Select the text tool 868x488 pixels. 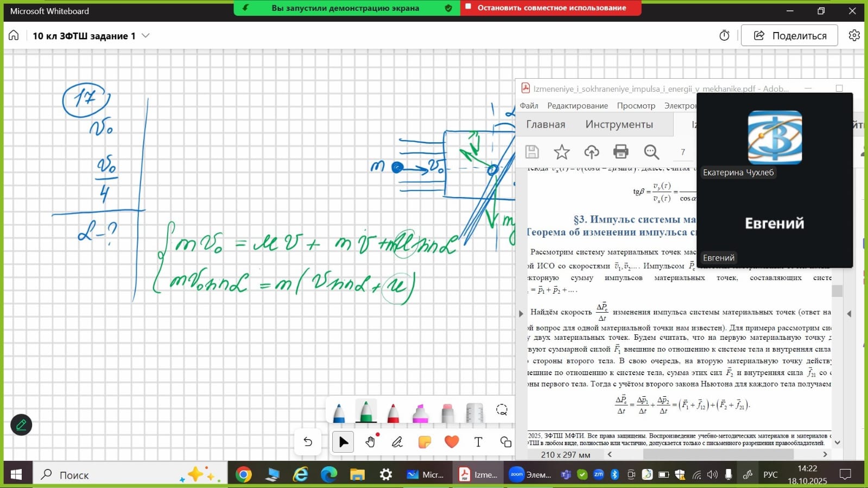tap(478, 442)
